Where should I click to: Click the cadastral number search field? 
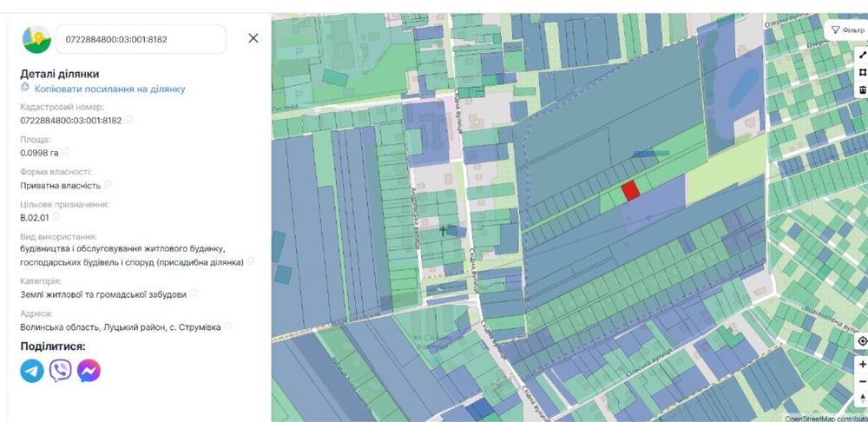tap(141, 39)
